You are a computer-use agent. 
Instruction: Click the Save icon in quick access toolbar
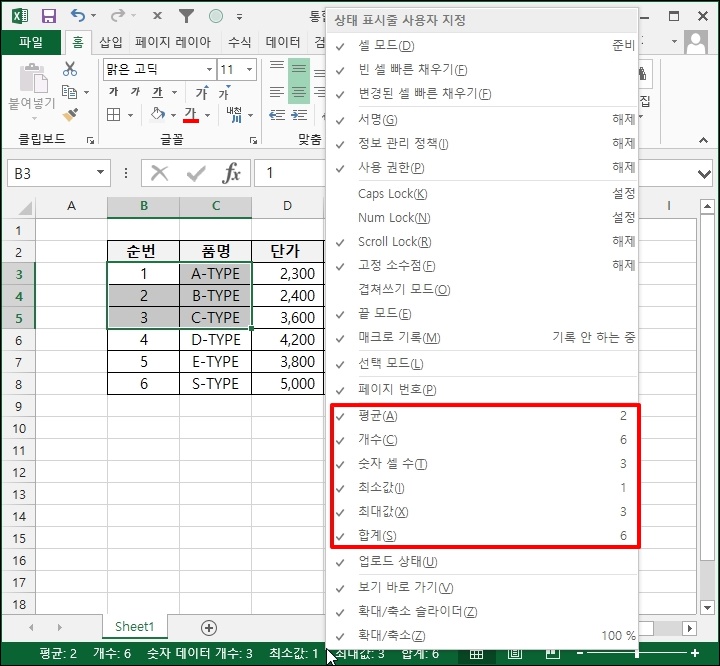tap(49, 16)
